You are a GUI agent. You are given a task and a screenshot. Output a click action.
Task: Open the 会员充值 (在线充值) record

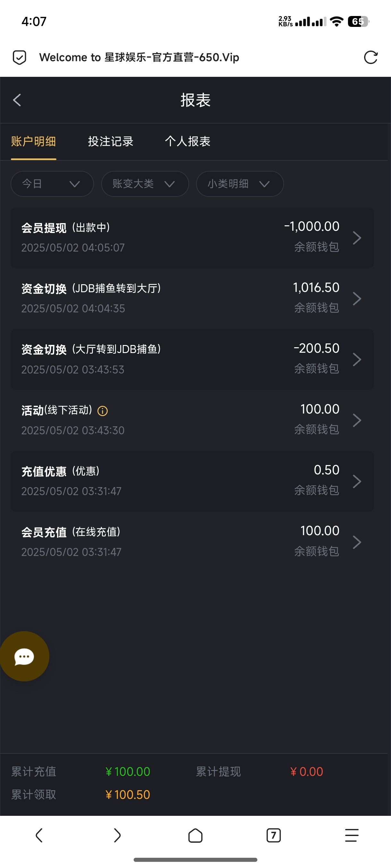point(192,542)
